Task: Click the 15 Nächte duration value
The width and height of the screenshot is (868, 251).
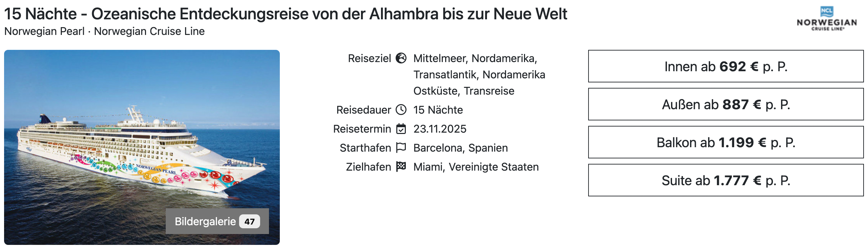Action: (x=438, y=110)
